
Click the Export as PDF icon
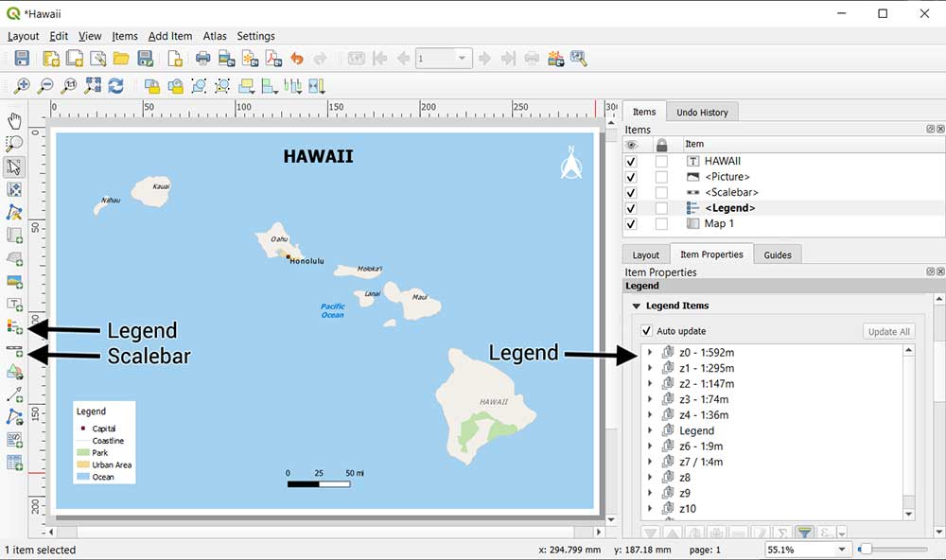point(273,59)
